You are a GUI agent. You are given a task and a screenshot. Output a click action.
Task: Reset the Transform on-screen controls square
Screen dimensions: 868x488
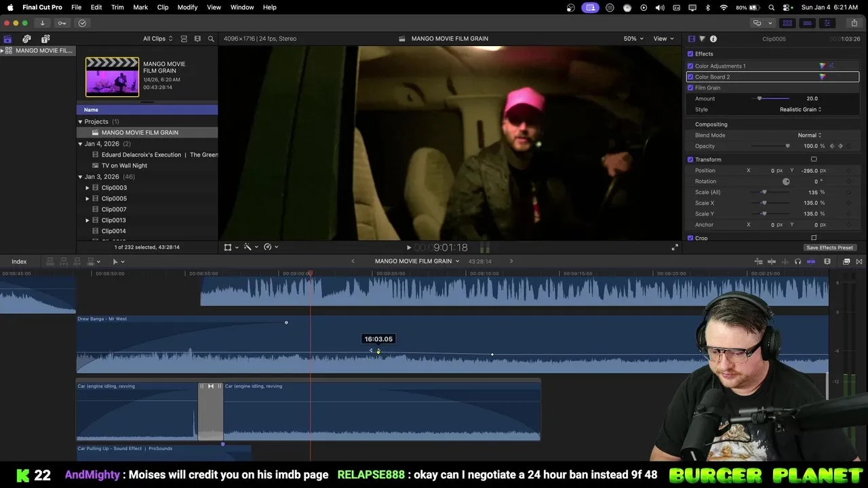click(814, 159)
